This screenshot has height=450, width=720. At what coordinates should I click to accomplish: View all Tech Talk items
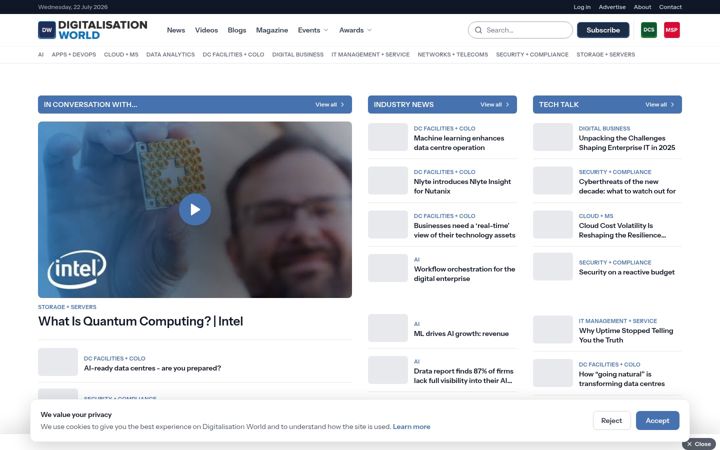pos(659,105)
